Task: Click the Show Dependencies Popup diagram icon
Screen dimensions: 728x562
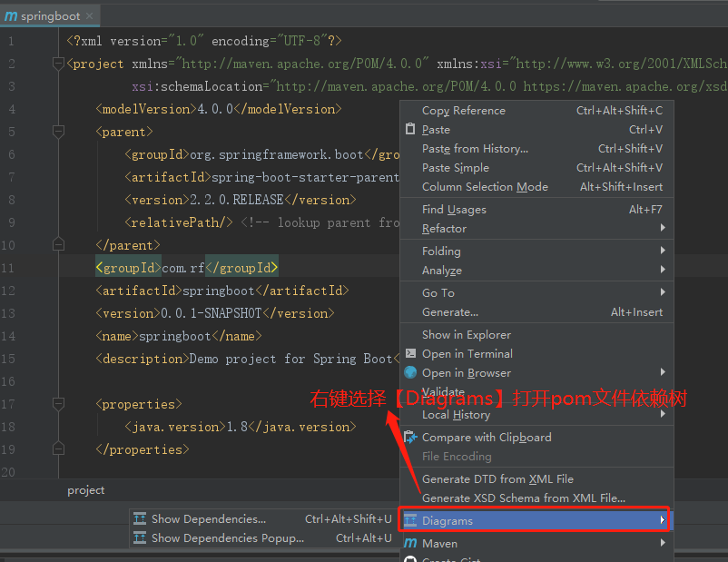Action: [x=140, y=537]
